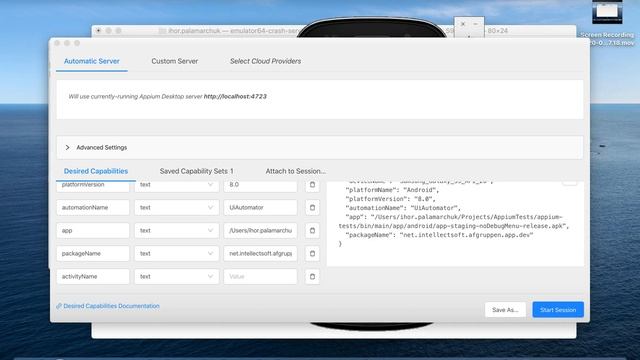Open type dropdown for activityName
640x360 pixels.
click(176, 277)
